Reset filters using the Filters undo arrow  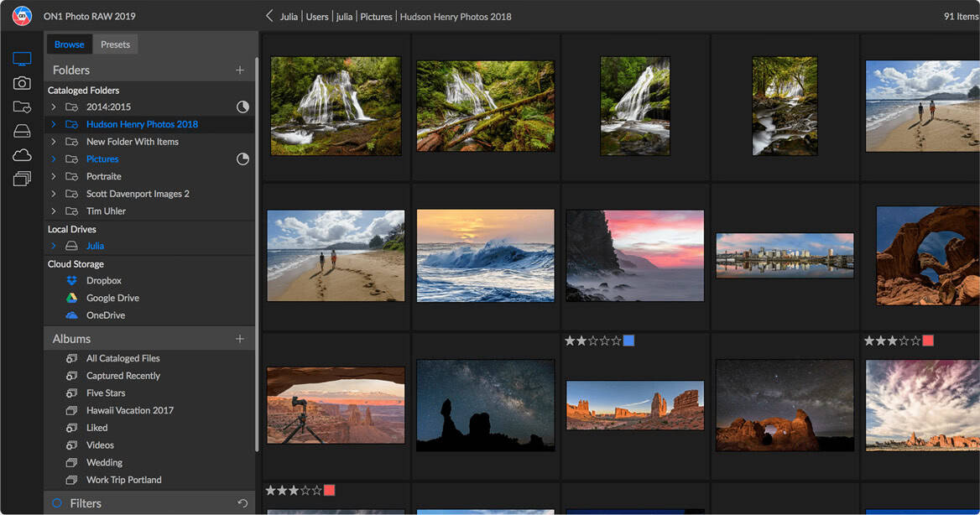point(242,503)
